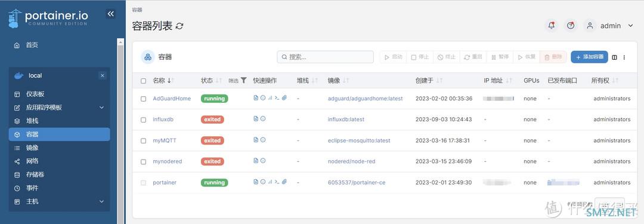
Task: Click the 暂停 pause button
Action: tap(500, 57)
